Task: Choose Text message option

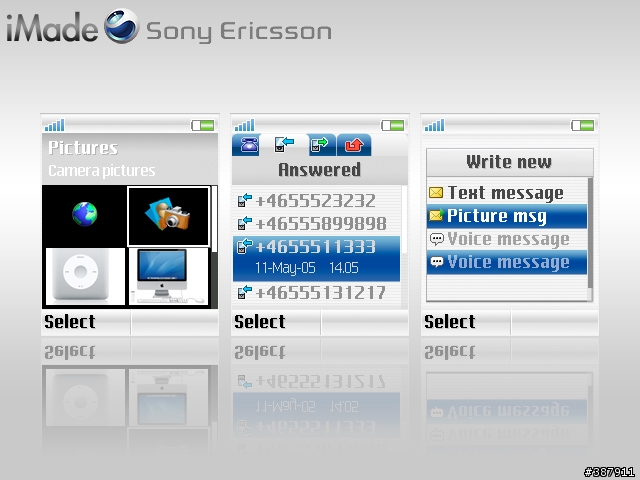Action: tap(507, 193)
